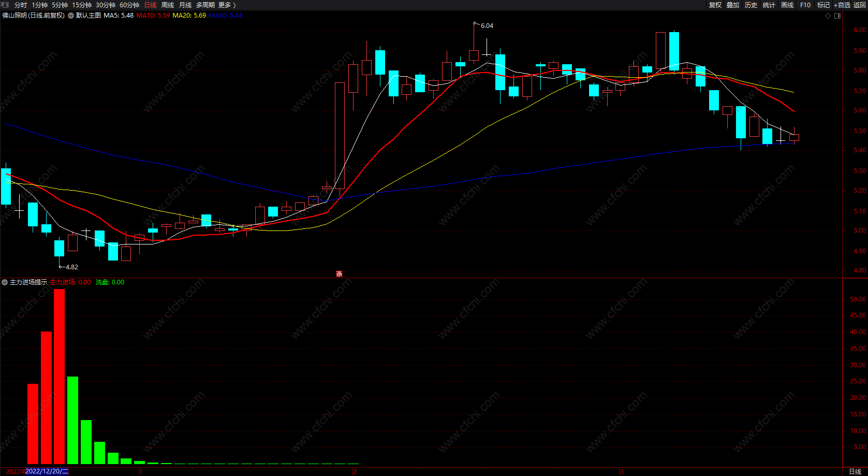Open the 历史 history button
Viewport: 868px width, 476px height.
751,5
